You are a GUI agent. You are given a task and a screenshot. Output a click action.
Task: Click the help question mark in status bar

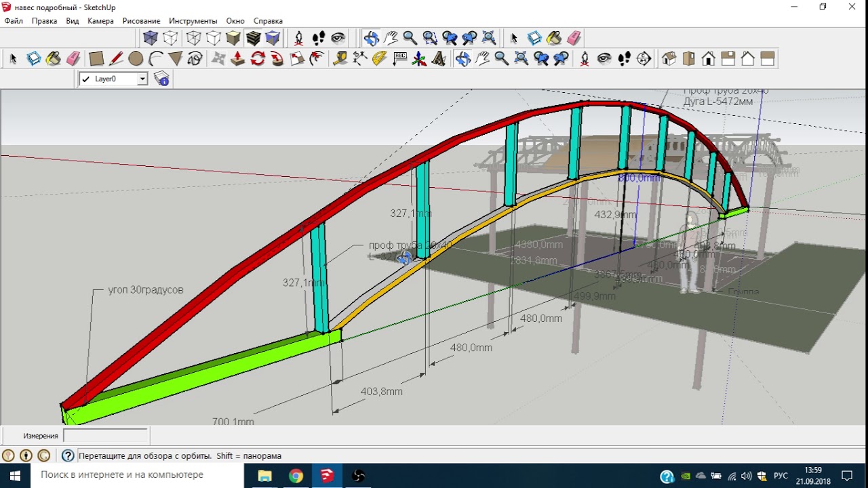tap(68, 455)
